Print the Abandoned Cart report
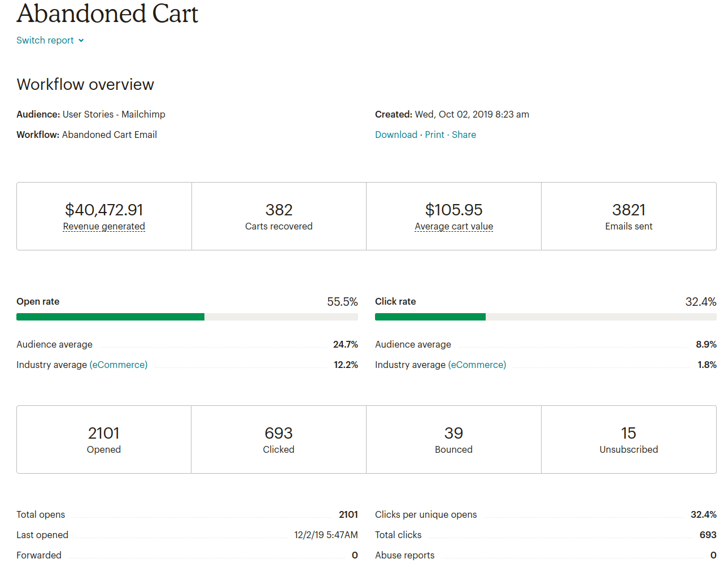This screenshot has width=728, height=563. point(434,135)
